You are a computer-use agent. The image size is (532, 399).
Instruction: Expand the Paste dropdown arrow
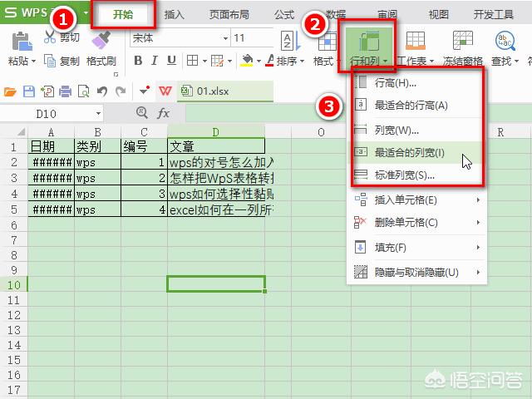(x=33, y=62)
